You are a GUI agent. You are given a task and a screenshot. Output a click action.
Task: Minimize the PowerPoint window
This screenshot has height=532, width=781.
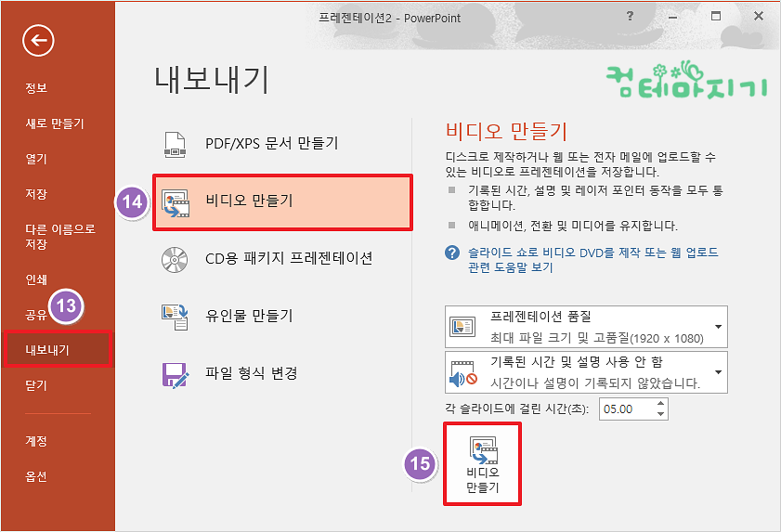coord(673,17)
